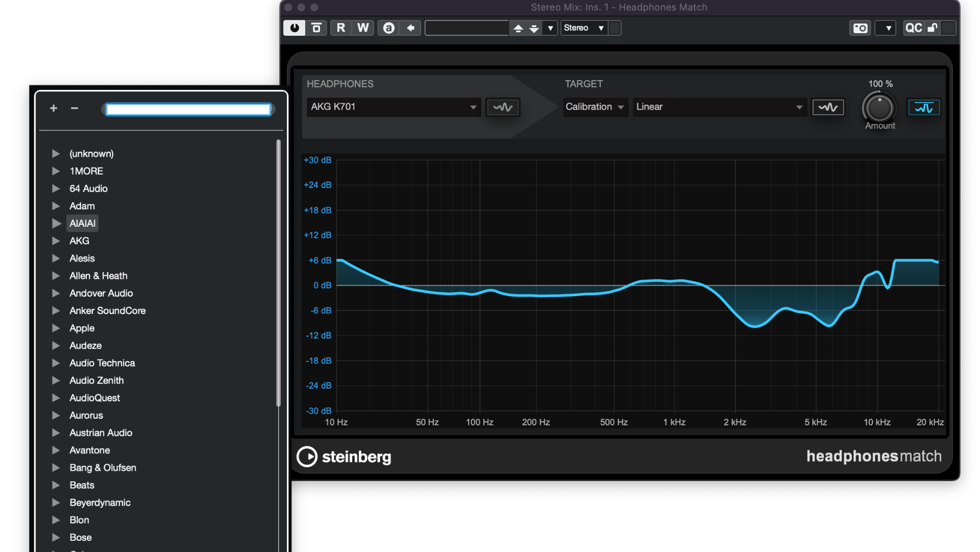Screen dimensions: 980x552
Task: Expand the 64 Audio brand folder
Action: 56,188
